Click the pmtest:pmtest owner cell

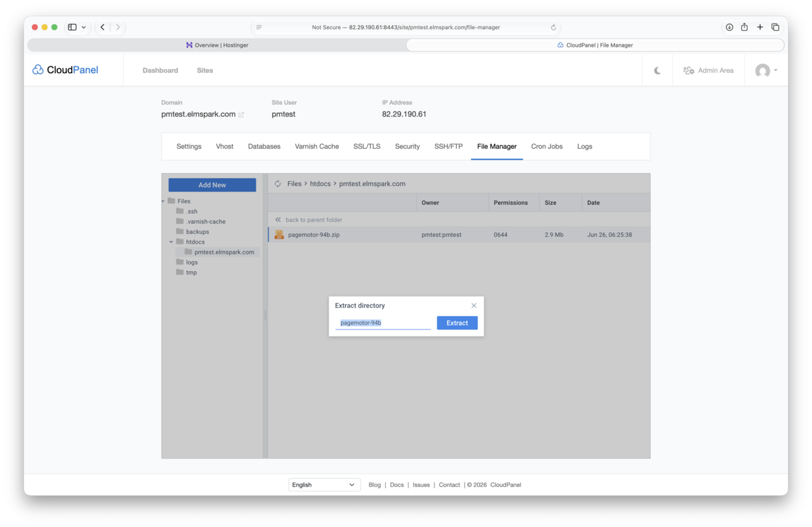pos(441,235)
